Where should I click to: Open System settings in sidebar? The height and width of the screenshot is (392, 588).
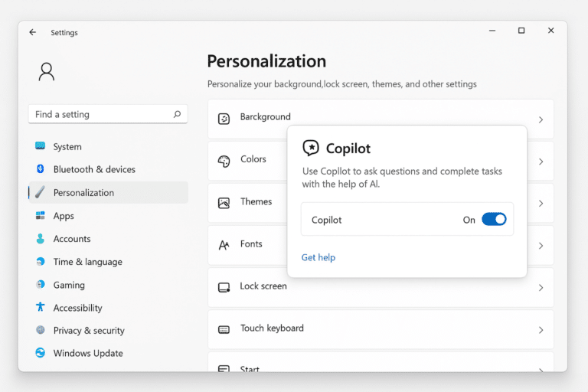click(67, 147)
